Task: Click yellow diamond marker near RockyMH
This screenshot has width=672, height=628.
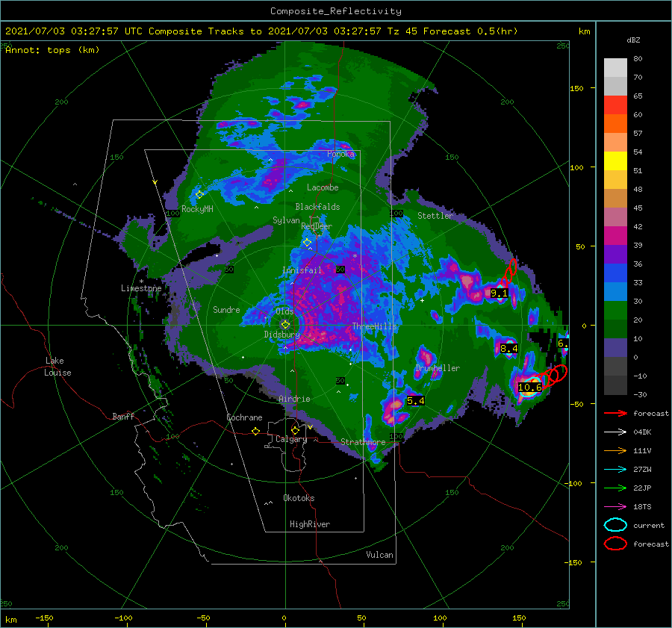Action: click(x=199, y=195)
